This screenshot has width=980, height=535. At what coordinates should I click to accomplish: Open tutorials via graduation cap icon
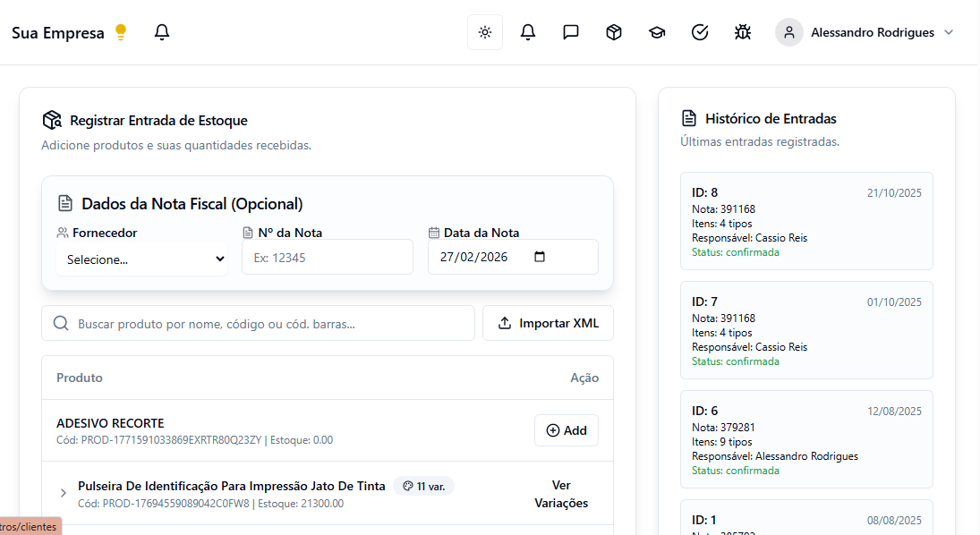656,31
